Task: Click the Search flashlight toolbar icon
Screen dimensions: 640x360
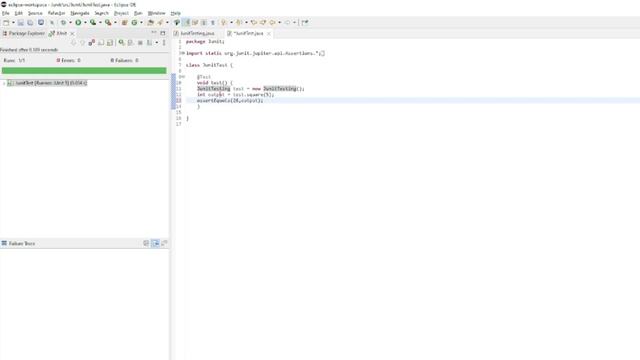Action: point(160,22)
